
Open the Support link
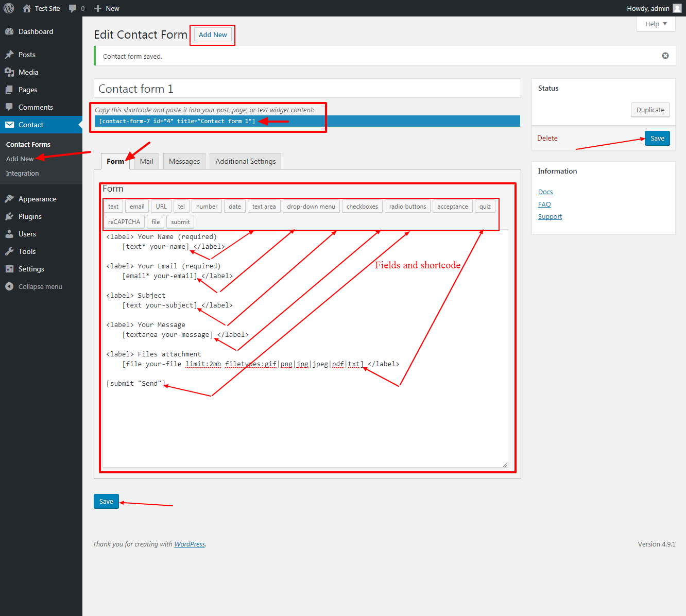coord(550,216)
